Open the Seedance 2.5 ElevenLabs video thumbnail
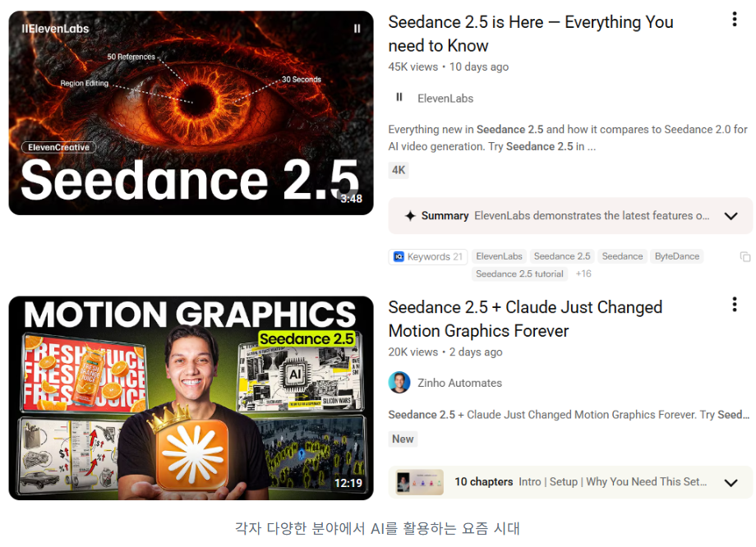This screenshot has height=547, width=756. [191, 113]
